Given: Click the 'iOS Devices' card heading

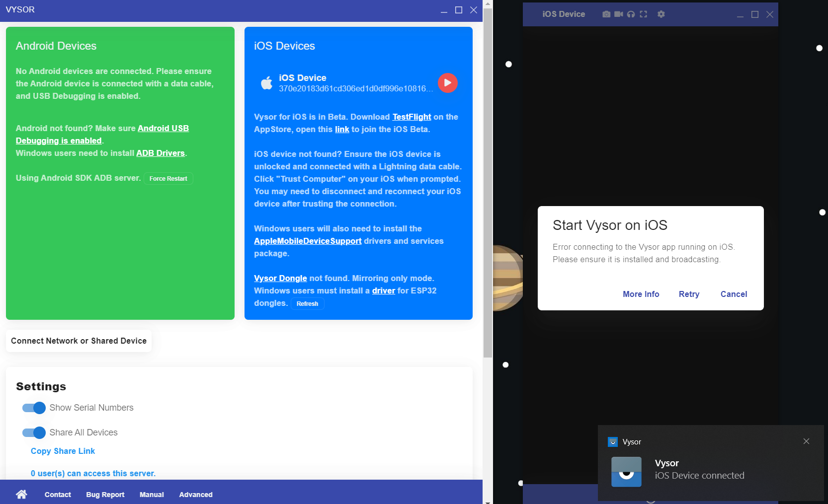Looking at the screenshot, I should click(x=284, y=46).
